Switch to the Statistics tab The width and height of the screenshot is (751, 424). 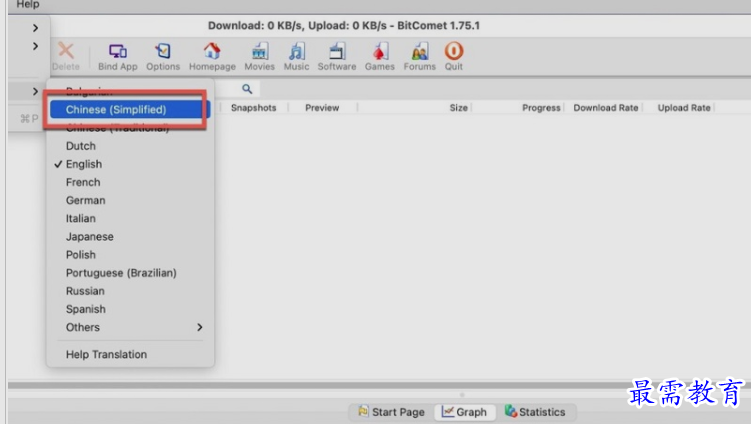pos(535,412)
